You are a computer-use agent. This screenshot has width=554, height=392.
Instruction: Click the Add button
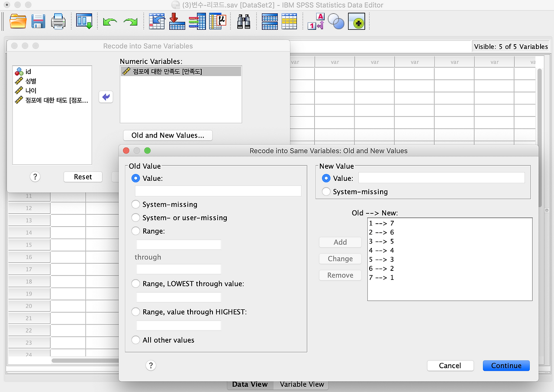click(340, 242)
